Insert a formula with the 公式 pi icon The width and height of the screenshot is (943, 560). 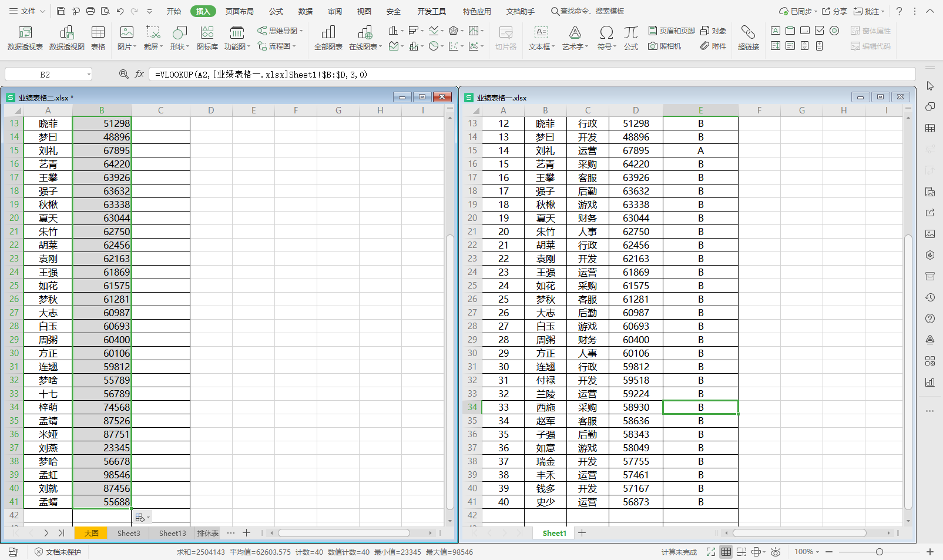click(x=630, y=38)
